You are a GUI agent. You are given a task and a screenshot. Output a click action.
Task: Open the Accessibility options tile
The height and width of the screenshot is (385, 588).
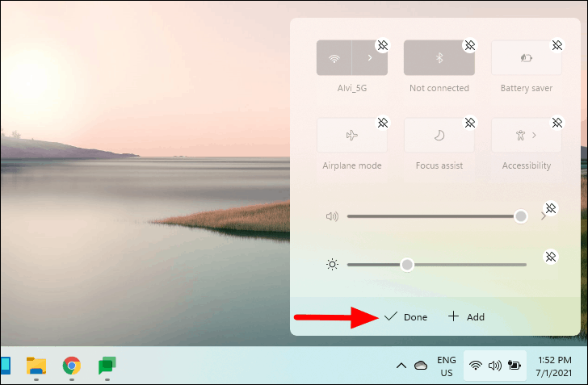tap(527, 136)
